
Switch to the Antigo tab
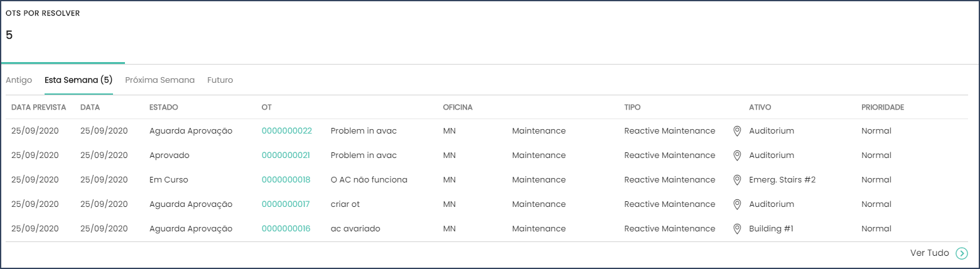click(x=19, y=80)
